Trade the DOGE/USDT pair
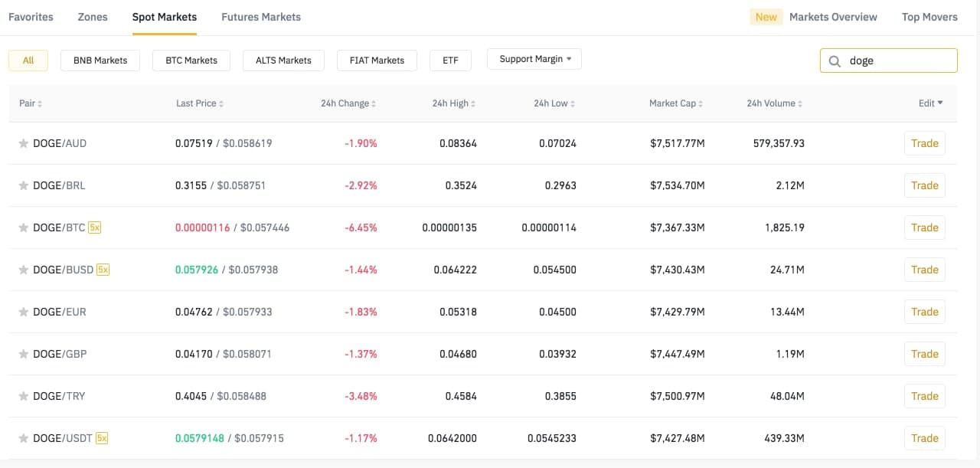 pyautogui.click(x=925, y=438)
